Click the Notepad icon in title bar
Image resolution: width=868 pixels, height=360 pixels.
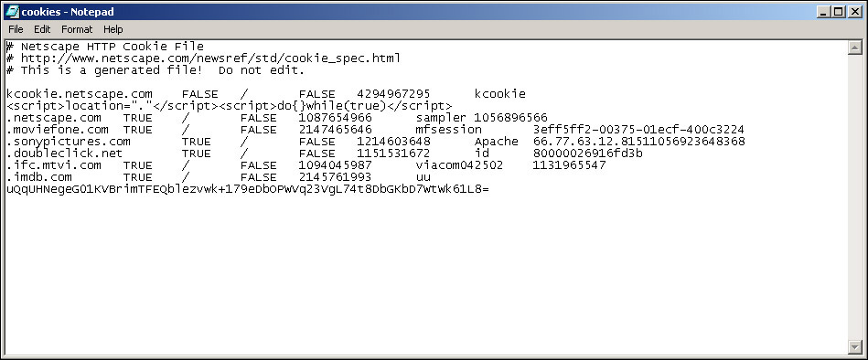[12, 11]
